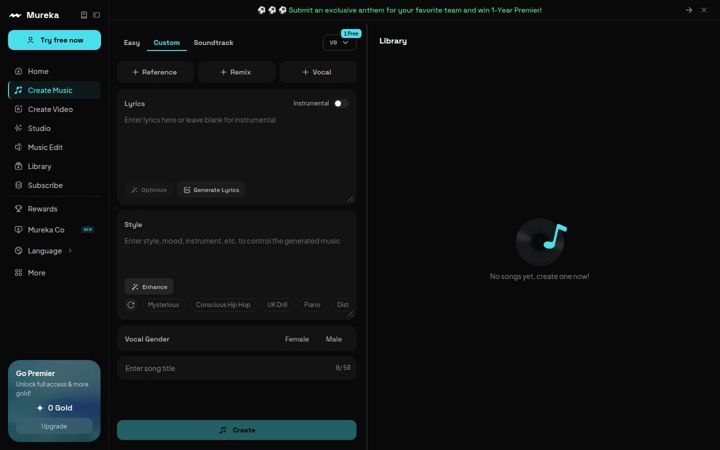Add a Vocal
The image size is (720, 450).
(x=317, y=72)
